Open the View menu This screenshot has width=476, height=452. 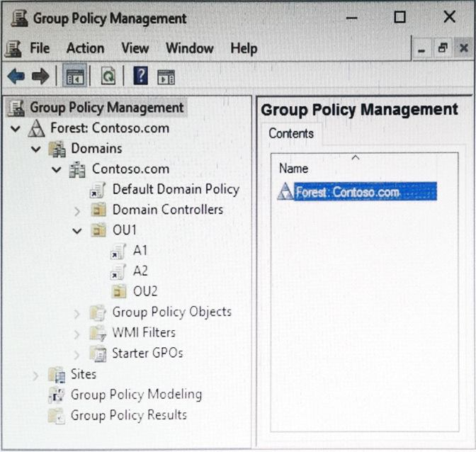(135, 48)
